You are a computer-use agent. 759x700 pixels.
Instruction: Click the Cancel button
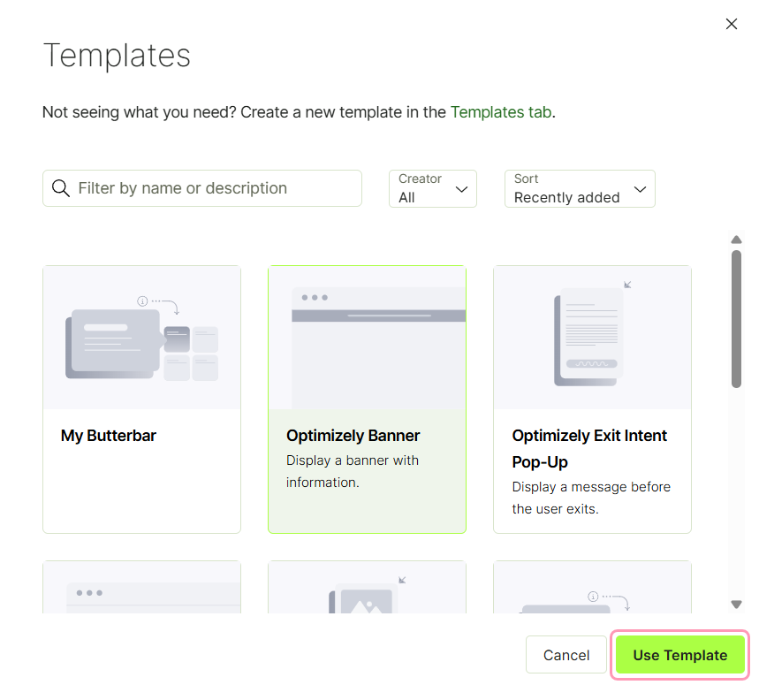[565, 655]
